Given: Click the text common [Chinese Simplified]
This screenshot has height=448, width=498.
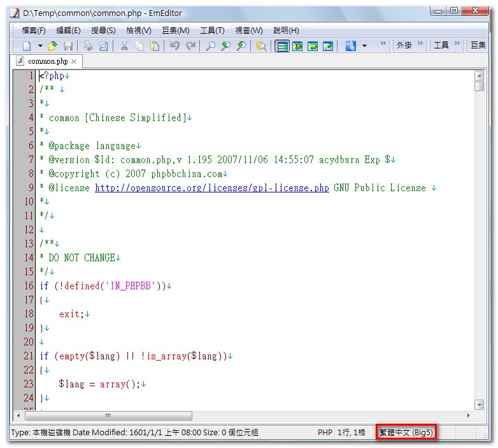Looking at the screenshot, I should (118, 118).
